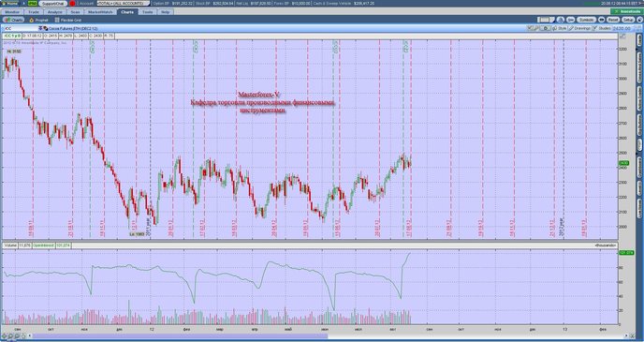Click the symbol input field
The height and width of the screenshot is (342, 644).
click(x=21, y=28)
